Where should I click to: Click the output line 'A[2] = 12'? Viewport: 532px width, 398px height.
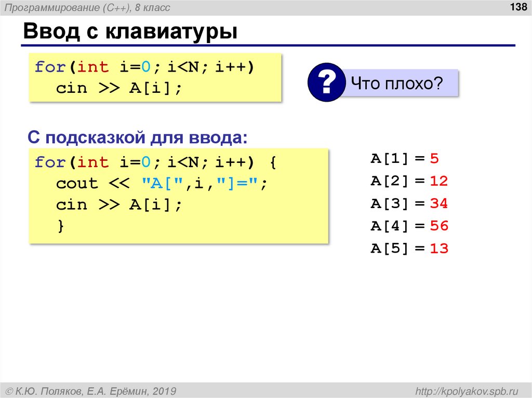(x=409, y=181)
